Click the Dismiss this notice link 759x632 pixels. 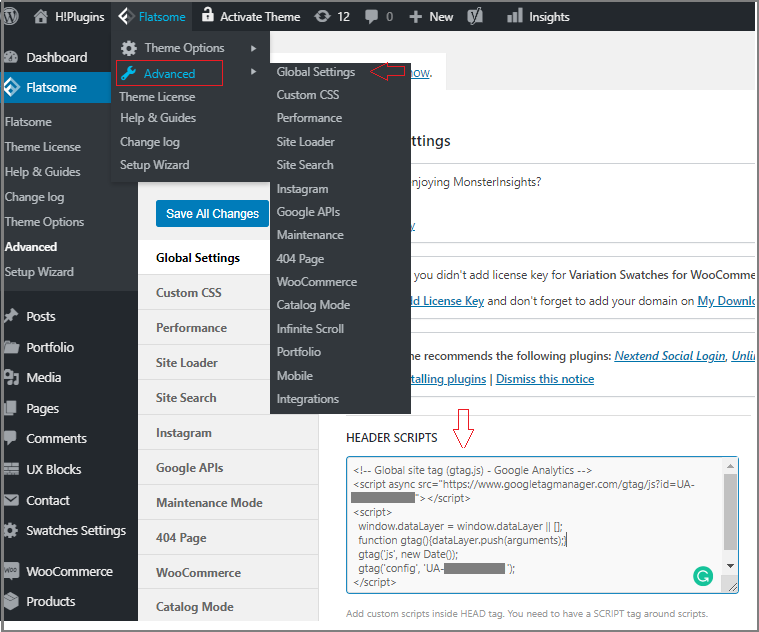tap(545, 379)
